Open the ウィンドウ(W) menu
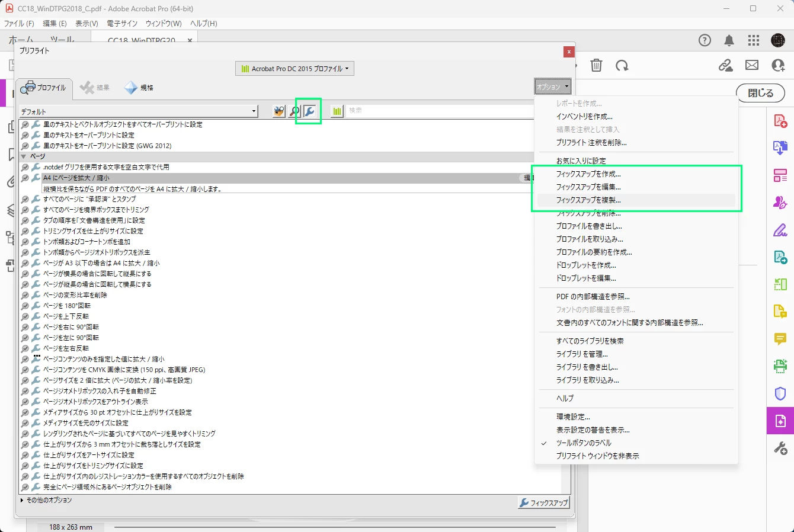This screenshot has height=532, width=794. 164,23
